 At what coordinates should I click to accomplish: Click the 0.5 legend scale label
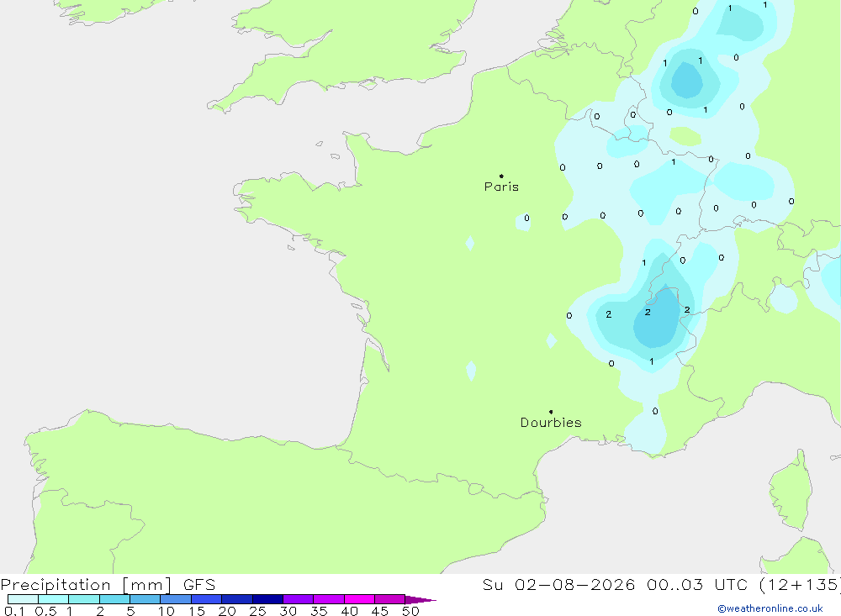click(45, 611)
